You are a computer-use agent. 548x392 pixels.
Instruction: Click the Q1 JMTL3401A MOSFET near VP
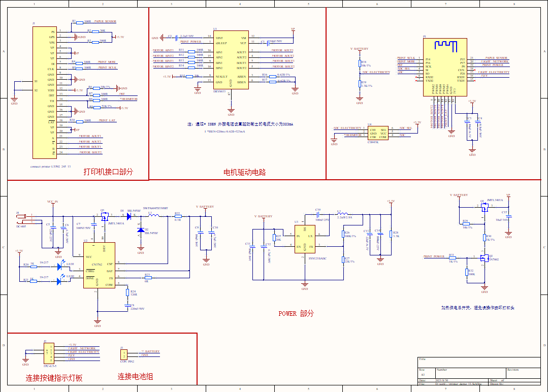[x=485, y=208]
